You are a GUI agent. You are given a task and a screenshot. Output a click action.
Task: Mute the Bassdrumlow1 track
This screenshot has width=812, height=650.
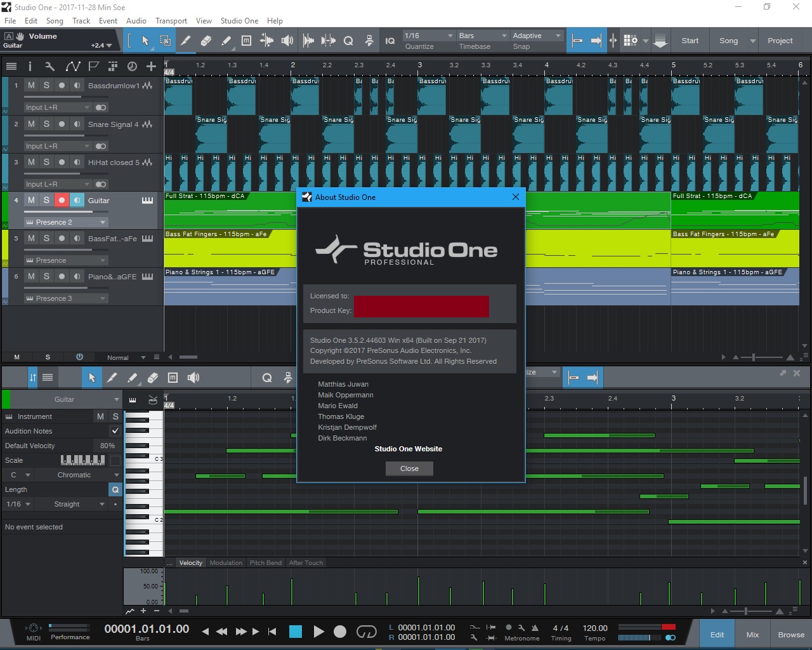(x=31, y=85)
